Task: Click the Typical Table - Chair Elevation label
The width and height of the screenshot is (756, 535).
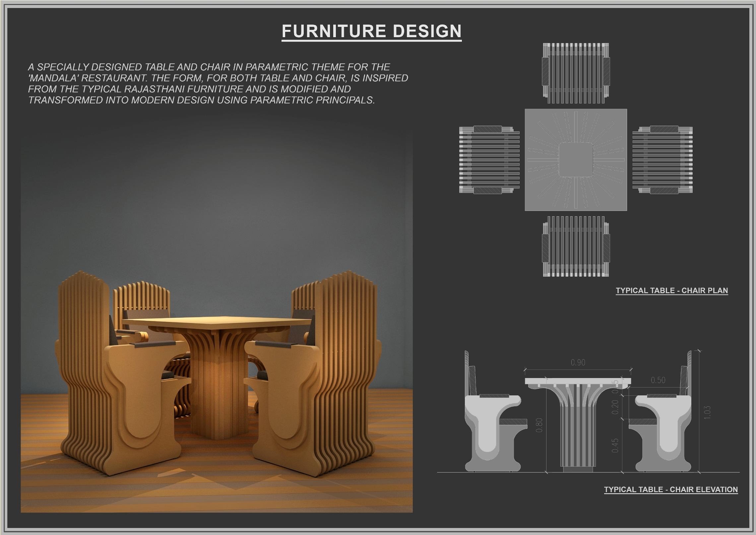Action: coord(670,490)
